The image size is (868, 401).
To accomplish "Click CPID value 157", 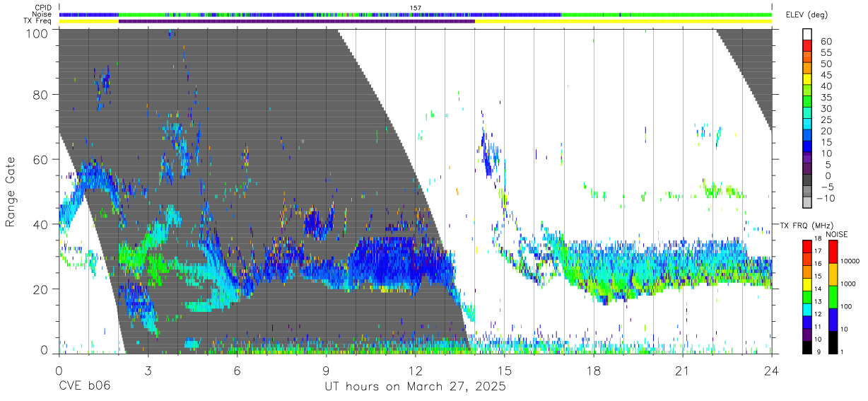I will click(x=416, y=8).
